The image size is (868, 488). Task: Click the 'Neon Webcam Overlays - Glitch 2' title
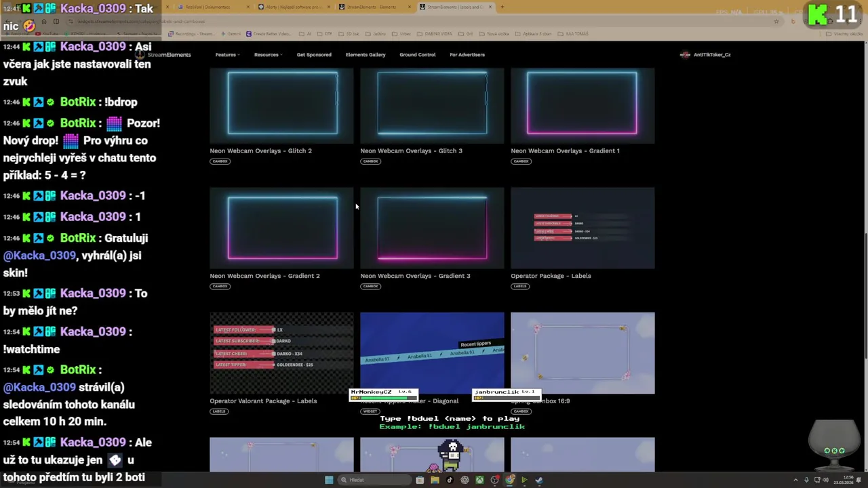260,150
